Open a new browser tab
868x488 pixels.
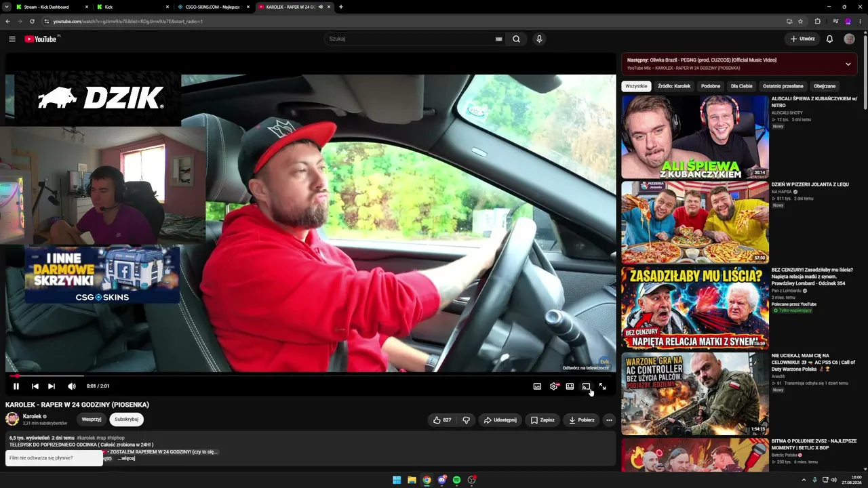point(341,7)
